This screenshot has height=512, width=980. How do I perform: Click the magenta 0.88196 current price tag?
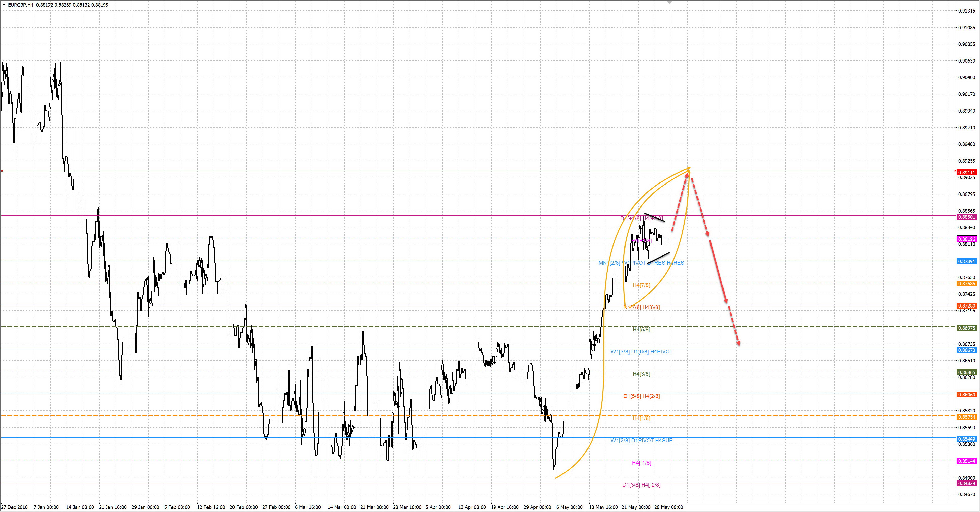(x=966, y=239)
